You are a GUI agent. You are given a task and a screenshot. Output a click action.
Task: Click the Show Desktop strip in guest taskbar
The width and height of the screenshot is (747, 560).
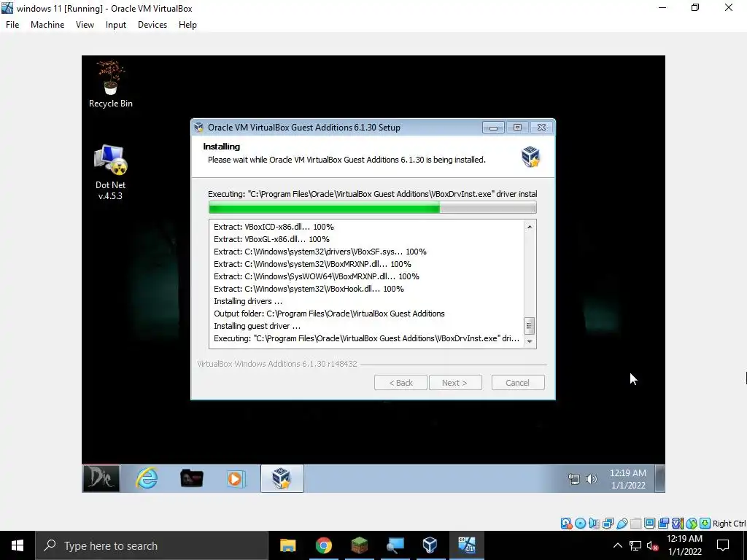point(659,478)
